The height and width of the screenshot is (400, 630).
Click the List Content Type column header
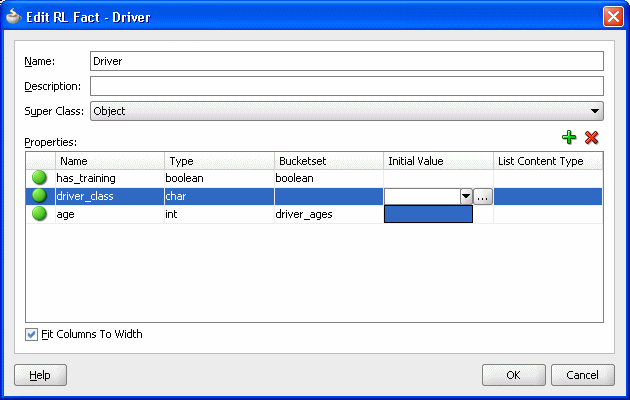[x=548, y=161]
